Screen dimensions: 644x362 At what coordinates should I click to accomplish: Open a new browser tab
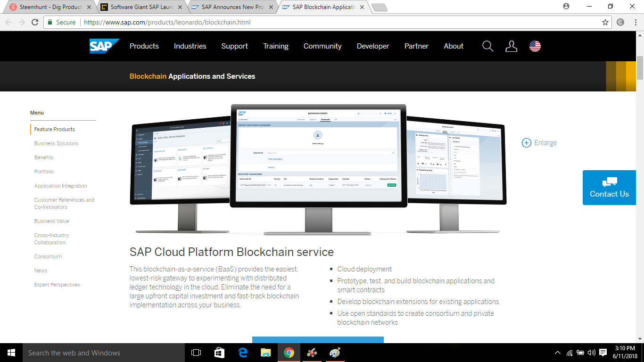coord(379,7)
